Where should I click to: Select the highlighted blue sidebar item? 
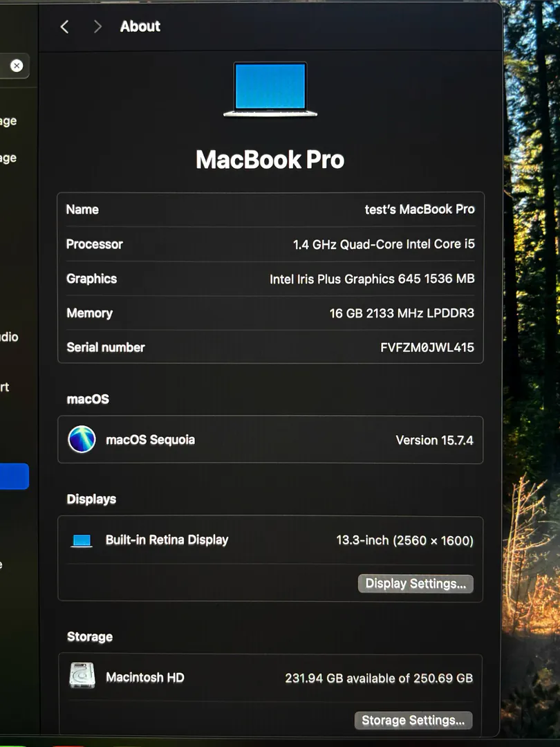[14, 477]
